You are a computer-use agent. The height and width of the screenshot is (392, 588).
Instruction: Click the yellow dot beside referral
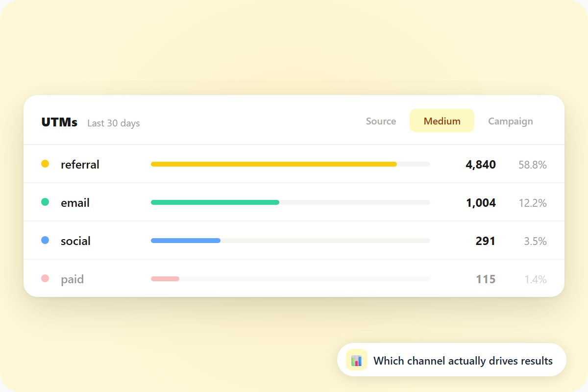point(45,164)
